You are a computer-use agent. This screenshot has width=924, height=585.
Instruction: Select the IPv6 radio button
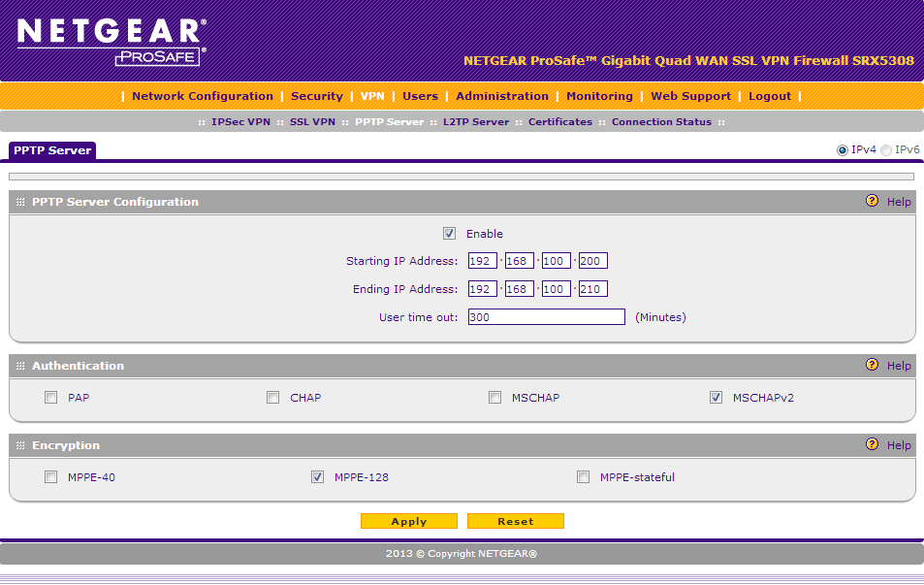coord(886,150)
